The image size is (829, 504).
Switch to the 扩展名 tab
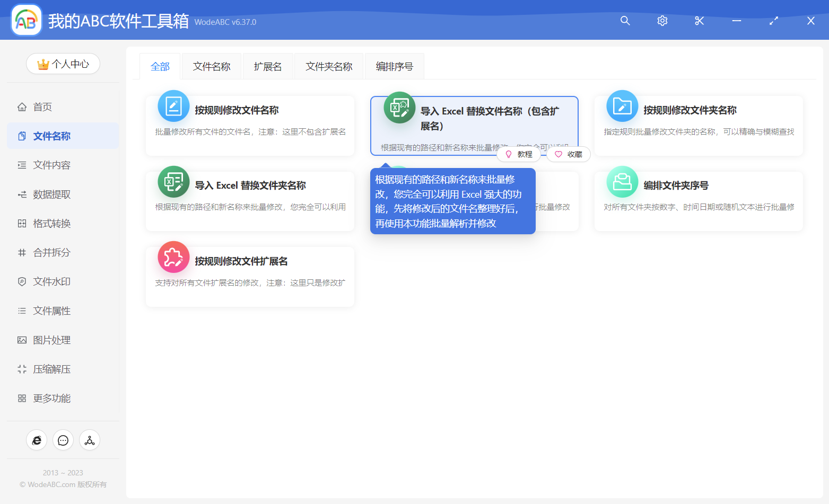[x=267, y=66]
